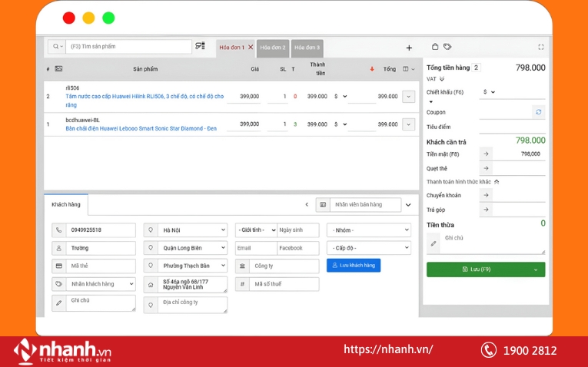This screenshot has height=367, width=588.
Task: Click the left chevron near Nhân viên bán hàng
Action: pos(307,204)
